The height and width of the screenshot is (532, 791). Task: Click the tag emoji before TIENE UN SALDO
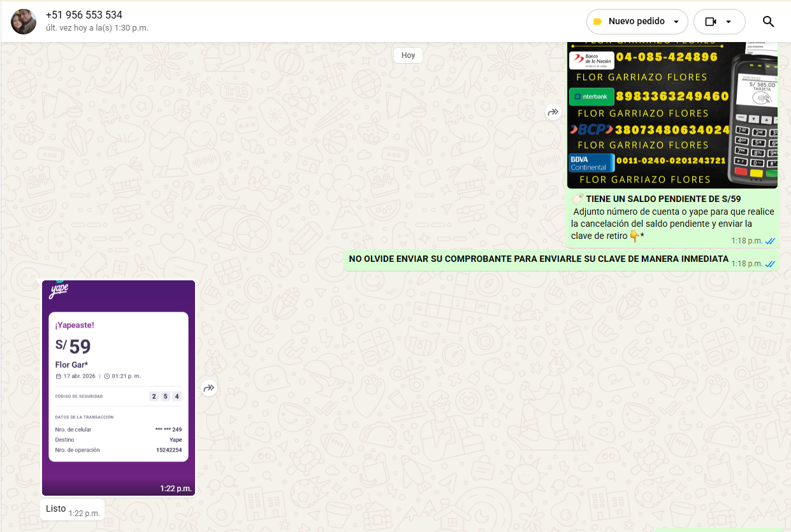[577, 199]
